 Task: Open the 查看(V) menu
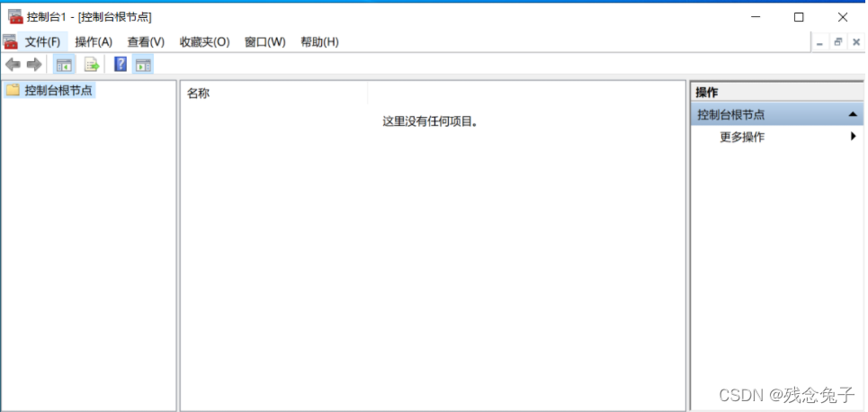coord(146,42)
